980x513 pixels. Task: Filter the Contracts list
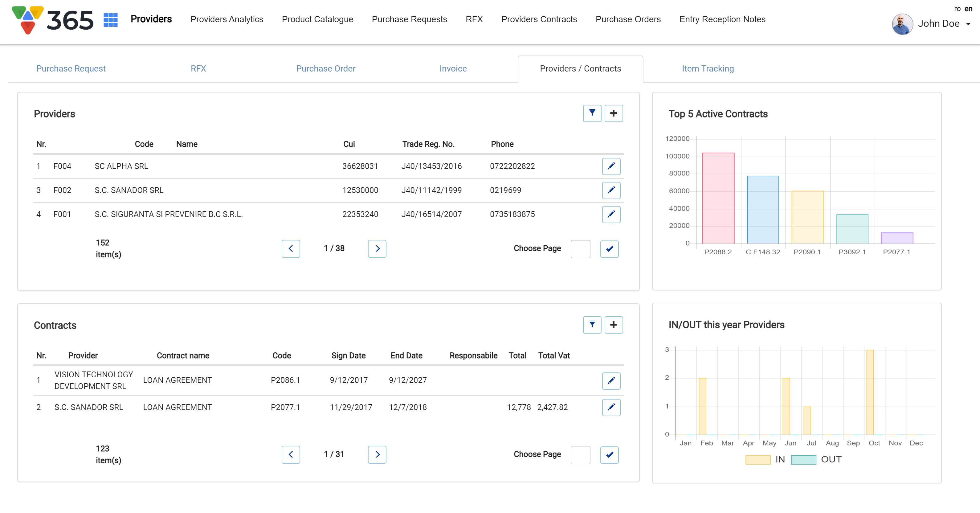[x=592, y=325]
